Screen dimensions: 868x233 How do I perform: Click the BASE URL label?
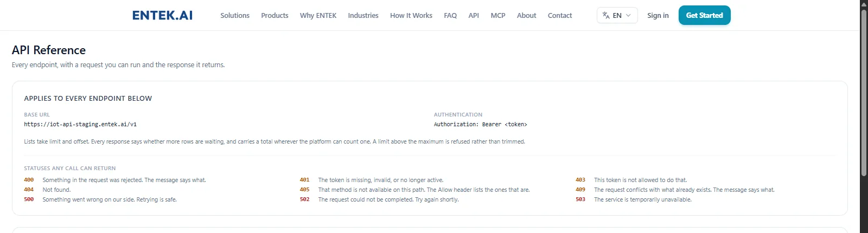[37, 114]
